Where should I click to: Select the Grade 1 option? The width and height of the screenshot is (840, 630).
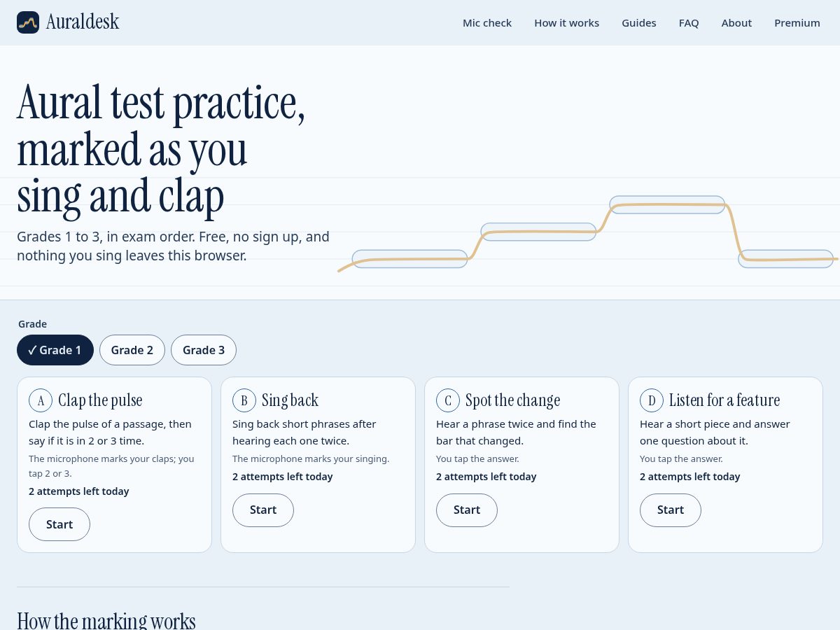[x=55, y=350]
